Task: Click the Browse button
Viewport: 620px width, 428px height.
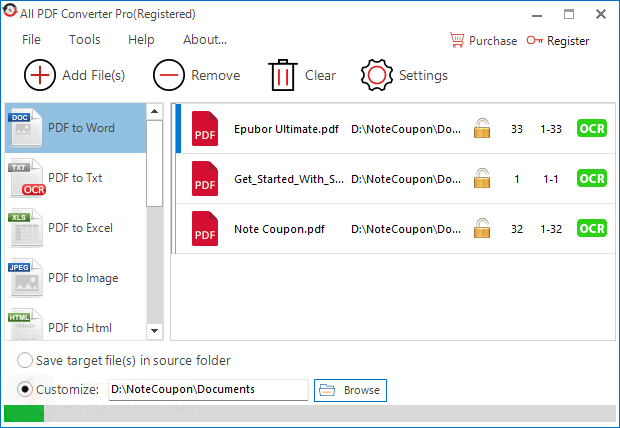Action: (350, 390)
